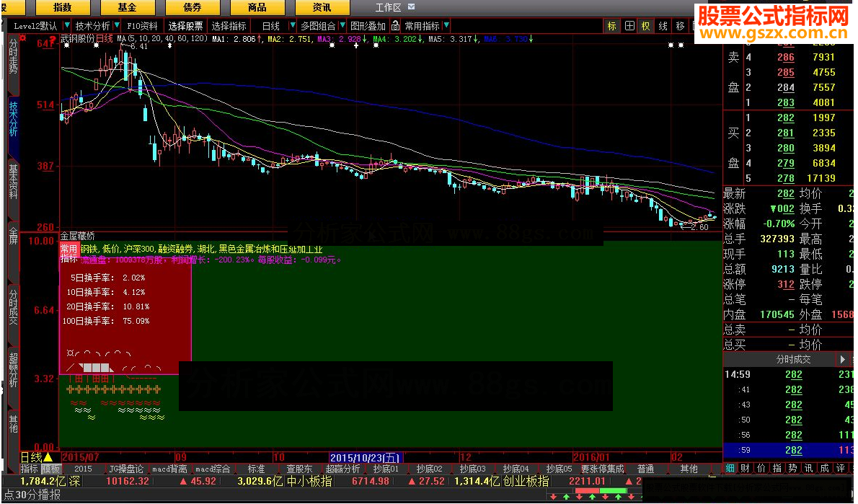This screenshot has width=858, height=504.
Task: Click the F10资料 button
Action: point(142,26)
